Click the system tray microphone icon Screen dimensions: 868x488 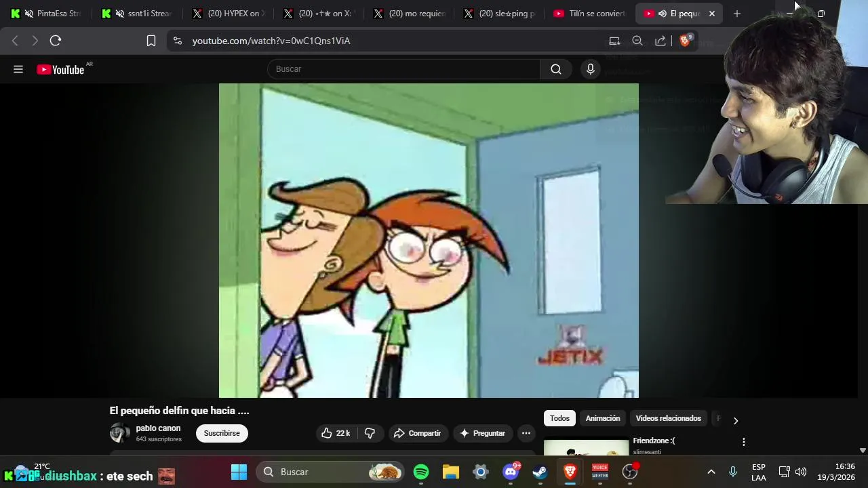pos(733,472)
